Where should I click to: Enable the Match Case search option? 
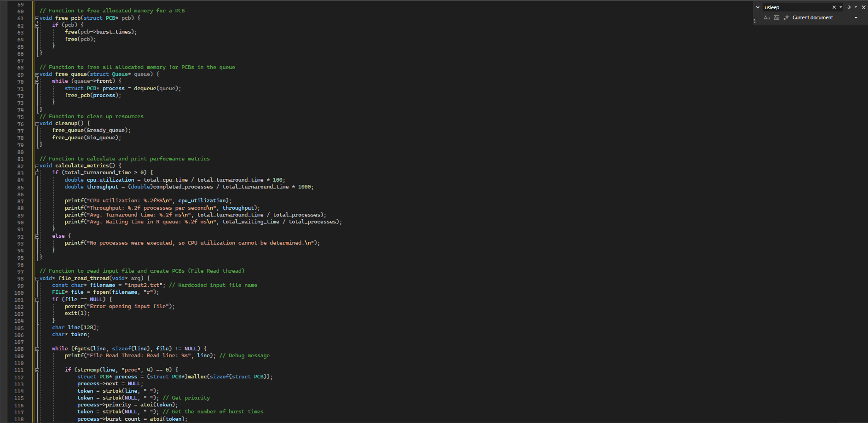pyautogui.click(x=767, y=17)
